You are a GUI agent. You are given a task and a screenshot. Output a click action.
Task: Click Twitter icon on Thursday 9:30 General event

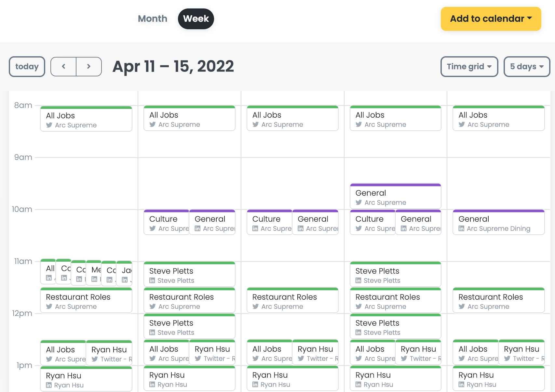[359, 203]
